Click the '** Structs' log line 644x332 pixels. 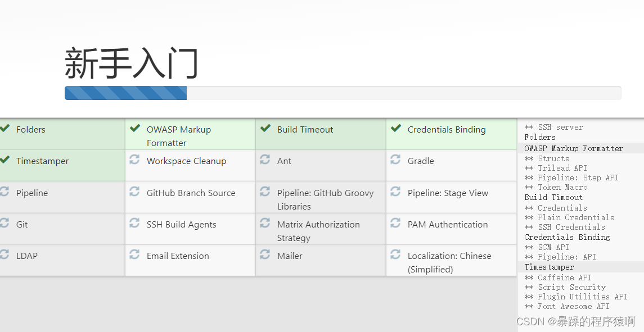pos(547,158)
